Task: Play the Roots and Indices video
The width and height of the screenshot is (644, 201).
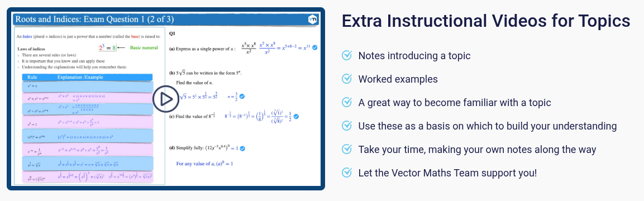Action: (x=166, y=99)
